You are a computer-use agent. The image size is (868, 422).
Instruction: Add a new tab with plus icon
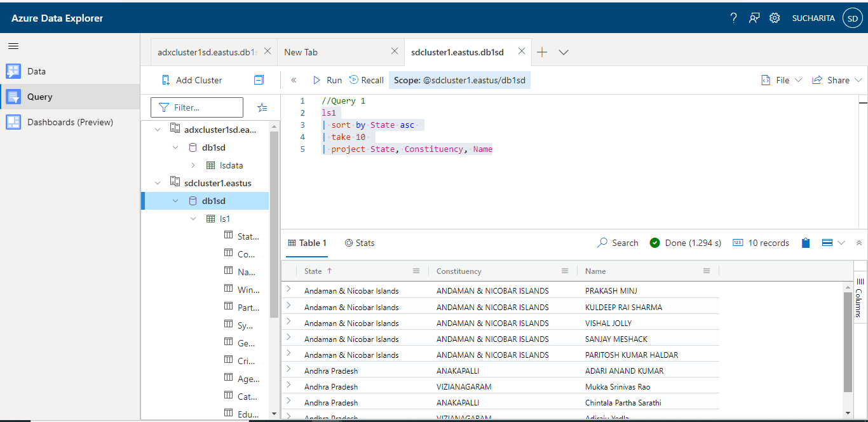coord(542,52)
